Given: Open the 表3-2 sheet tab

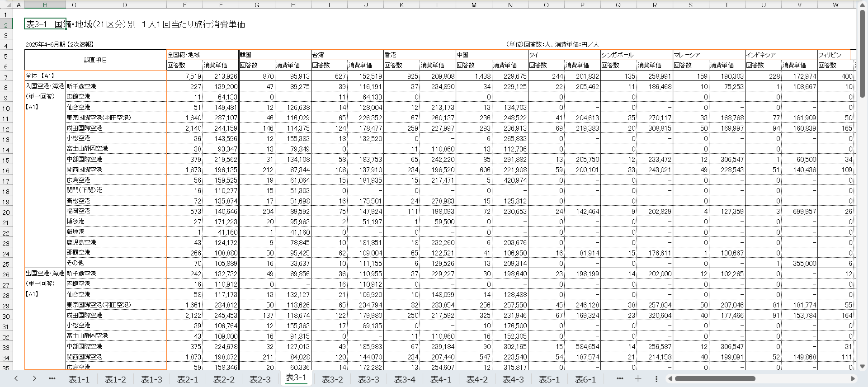Looking at the screenshot, I should click(332, 379).
